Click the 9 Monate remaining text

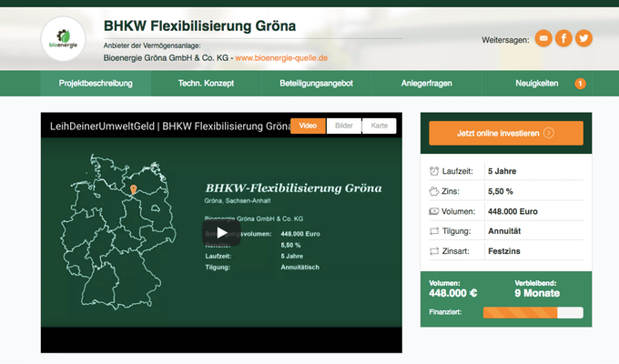coord(537,293)
